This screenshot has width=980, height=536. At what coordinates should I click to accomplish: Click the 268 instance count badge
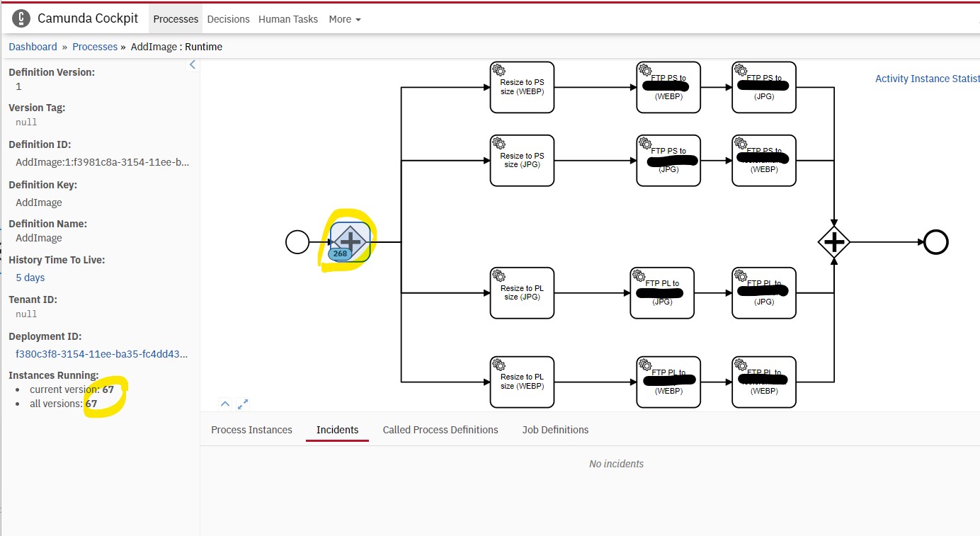pyautogui.click(x=340, y=253)
